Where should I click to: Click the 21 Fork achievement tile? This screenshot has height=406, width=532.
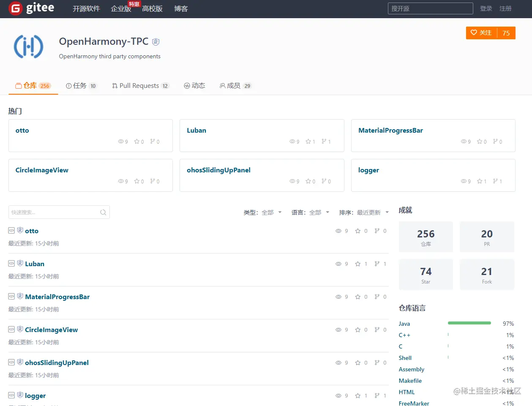coord(487,275)
